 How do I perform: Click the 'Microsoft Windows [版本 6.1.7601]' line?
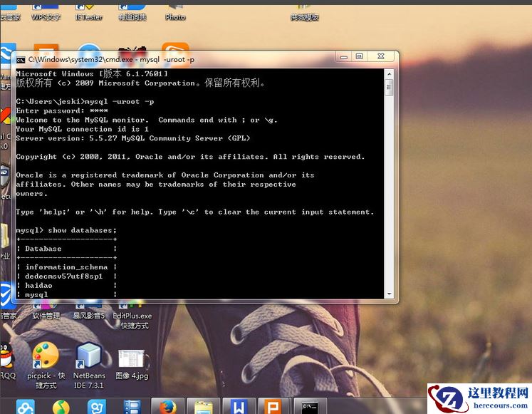click(92, 73)
